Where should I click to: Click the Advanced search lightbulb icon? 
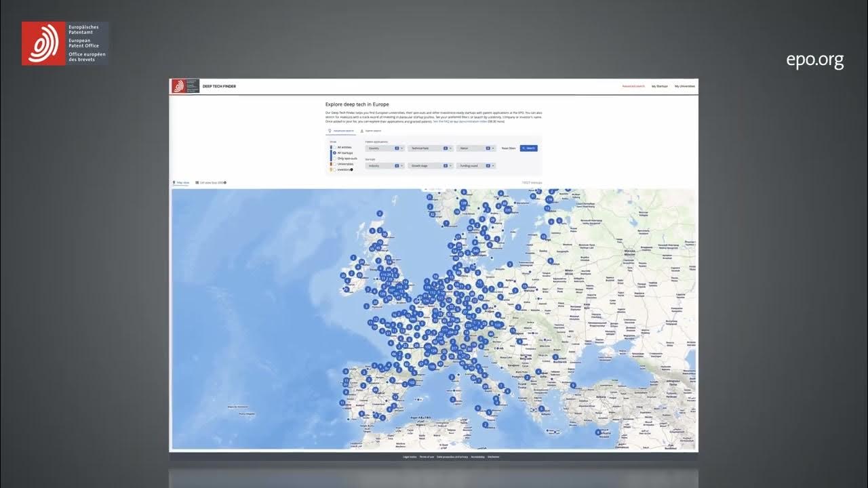[330, 131]
